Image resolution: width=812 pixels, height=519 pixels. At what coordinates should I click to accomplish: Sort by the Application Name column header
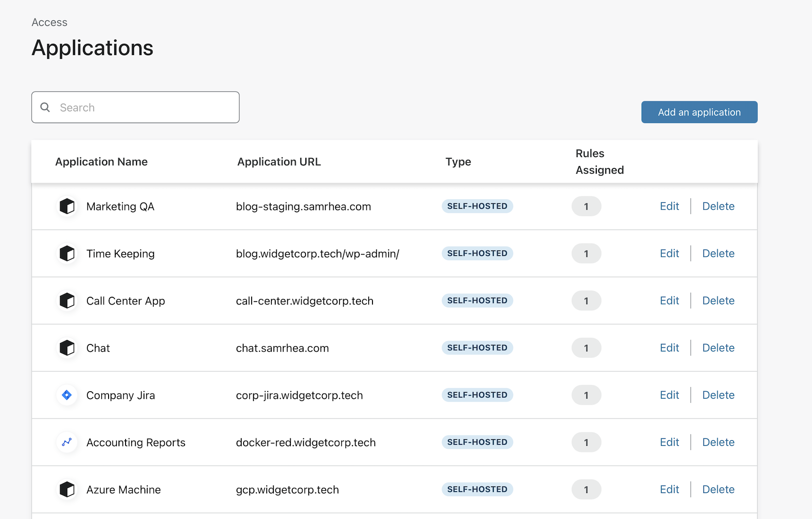pyautogui.click(x=101, y=161)
